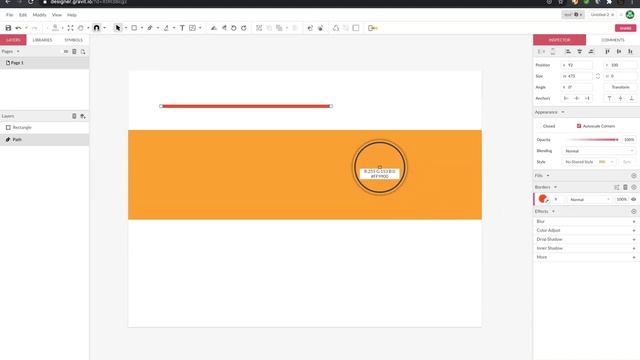Open the File menu

coord(9,15)
